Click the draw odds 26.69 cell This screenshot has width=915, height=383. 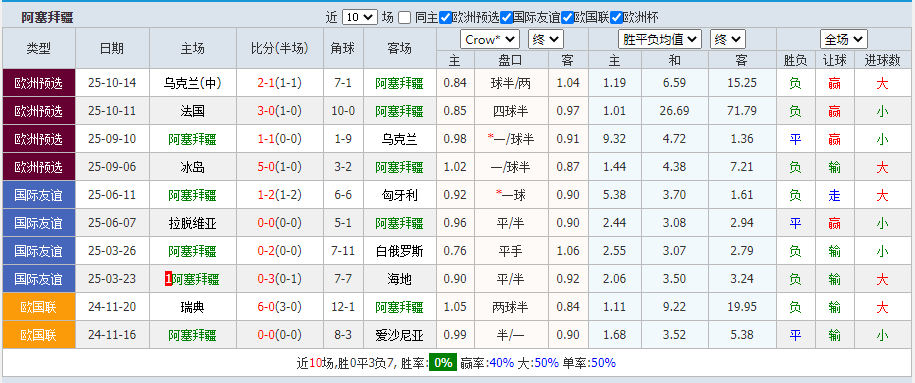point(675,111)
